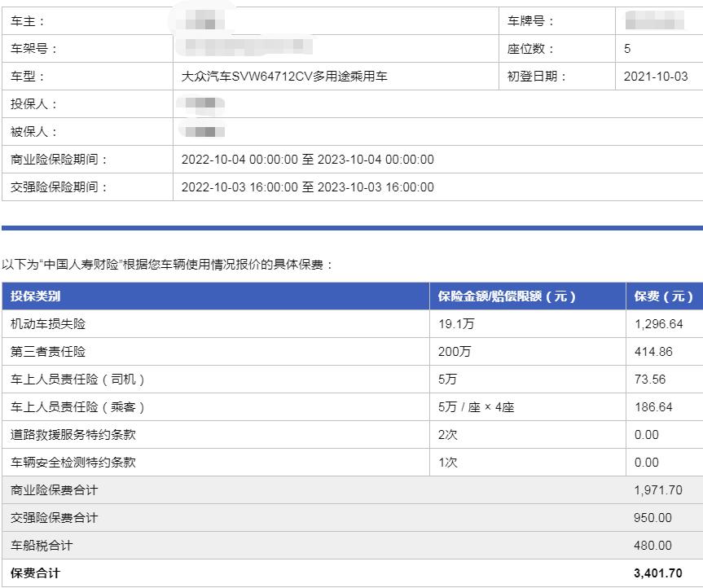
Task: Click the 200万 coverage amount
Action: pyautogui.click(x=455, y=352)
